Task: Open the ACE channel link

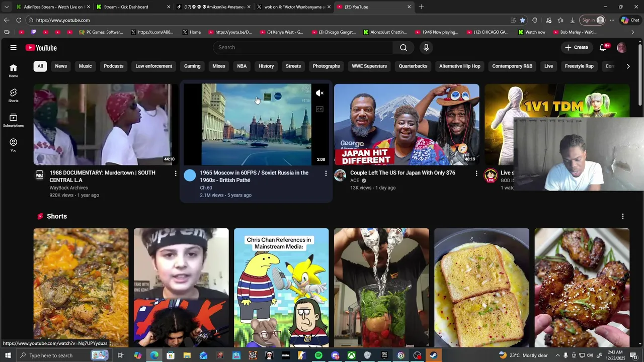Action: pyautogui.click(x=355, y=180)
